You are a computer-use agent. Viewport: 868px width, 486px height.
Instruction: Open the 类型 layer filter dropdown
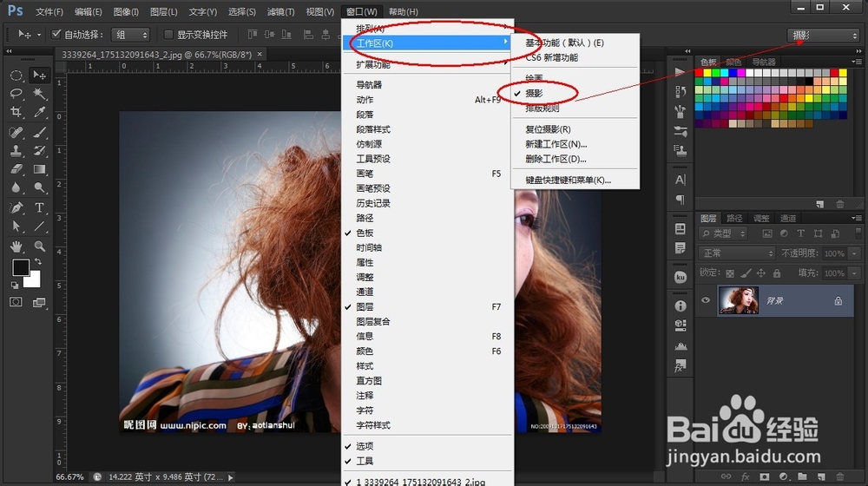point(723,233)
